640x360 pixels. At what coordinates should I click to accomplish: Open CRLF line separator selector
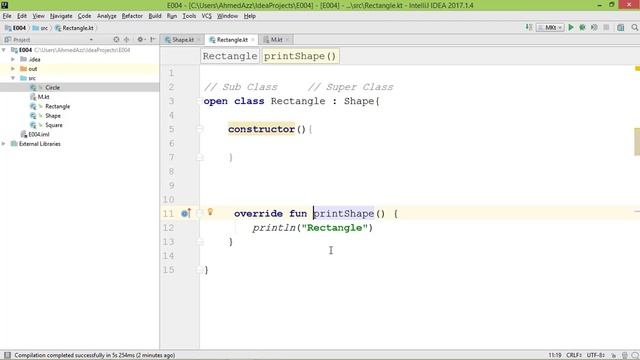coord(574,355)
